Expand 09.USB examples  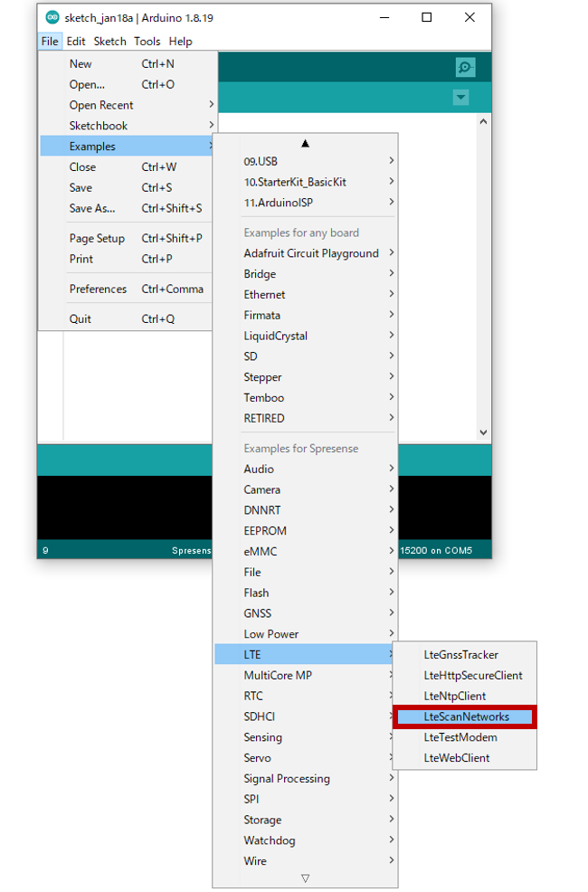(306, 162)
